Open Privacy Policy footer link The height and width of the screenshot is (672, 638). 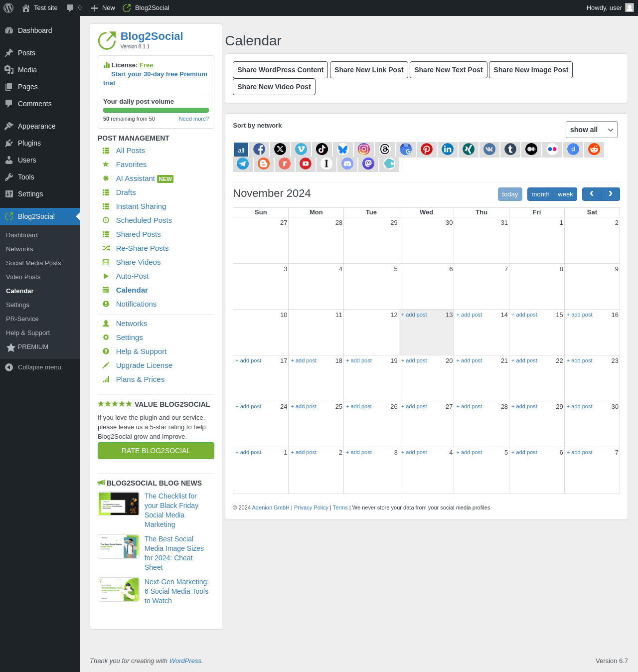tap(311, 507)
